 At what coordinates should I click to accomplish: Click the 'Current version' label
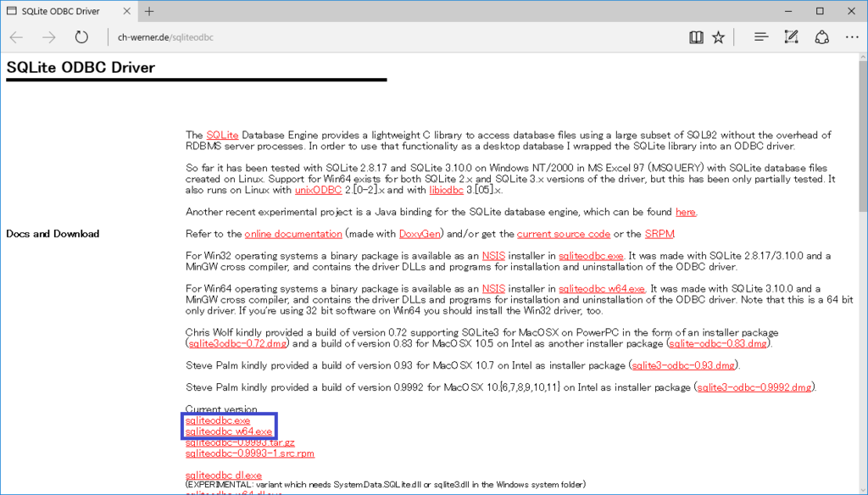click(x=221, y=409)
